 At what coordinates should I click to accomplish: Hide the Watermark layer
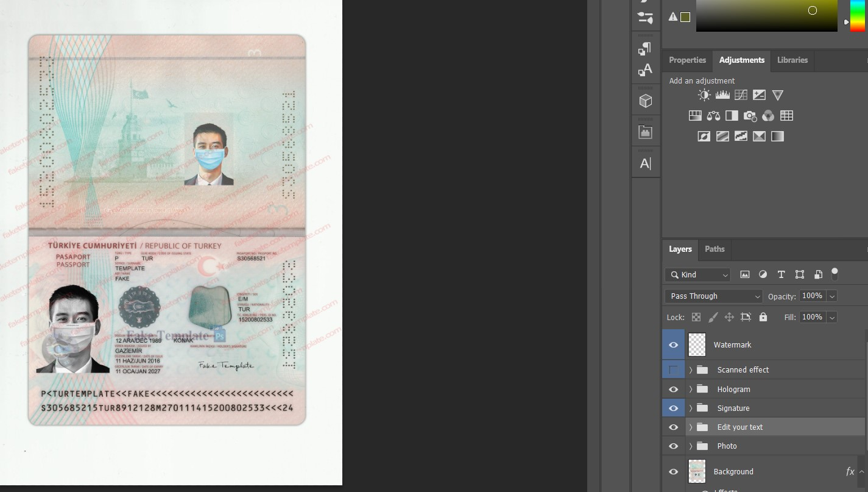click(x=673, y=344)
